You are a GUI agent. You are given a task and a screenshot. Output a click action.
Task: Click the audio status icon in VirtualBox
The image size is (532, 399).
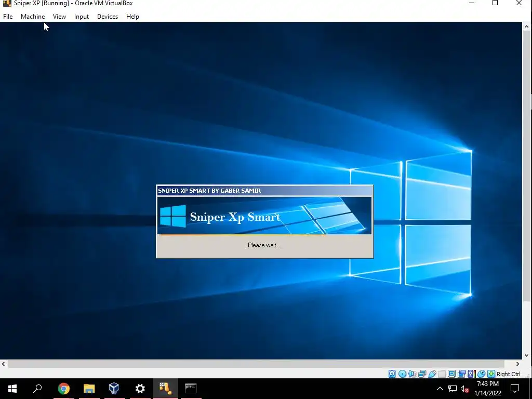point(412,374)
